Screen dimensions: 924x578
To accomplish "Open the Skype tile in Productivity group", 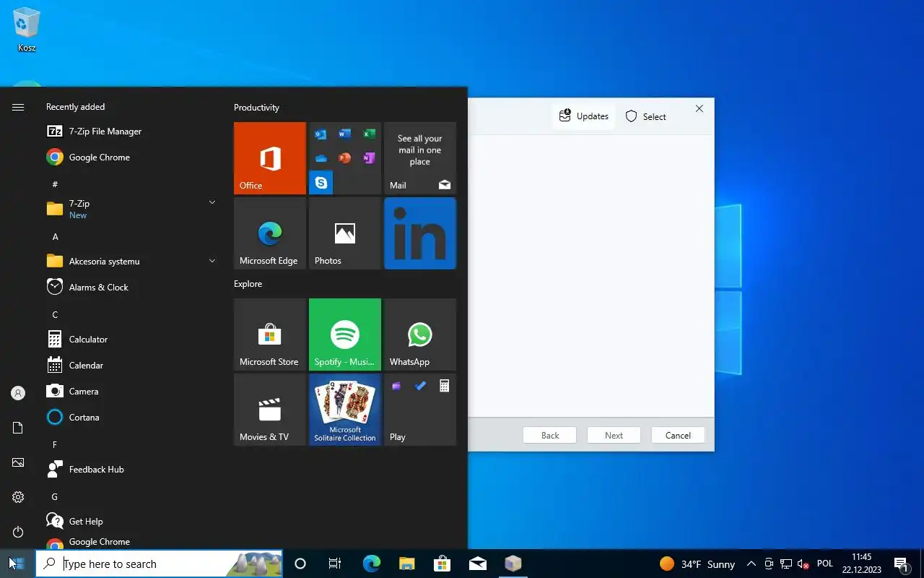I will (321, 183).
